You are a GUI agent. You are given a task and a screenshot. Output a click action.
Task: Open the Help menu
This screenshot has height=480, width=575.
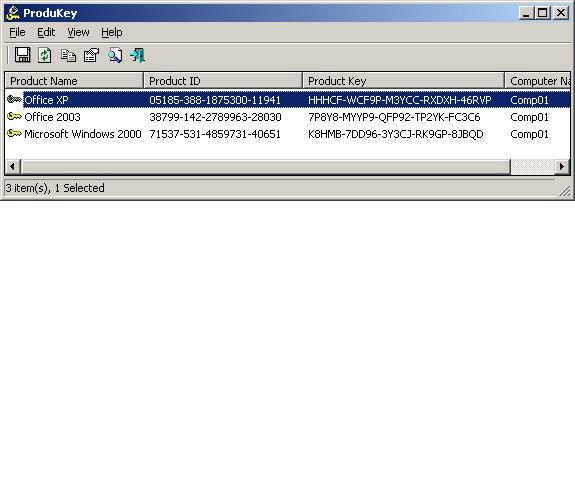tap(111, 32)
